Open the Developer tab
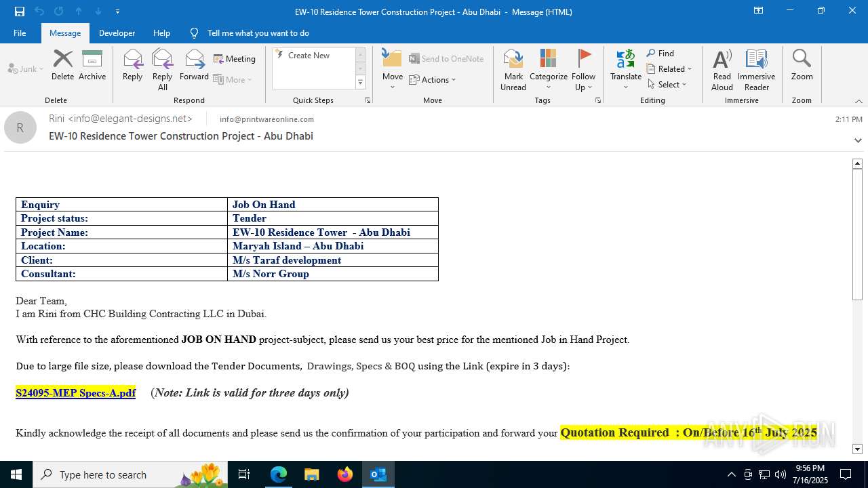The width and height of the screenshot is (868, 488). click(x=117, y=33)
